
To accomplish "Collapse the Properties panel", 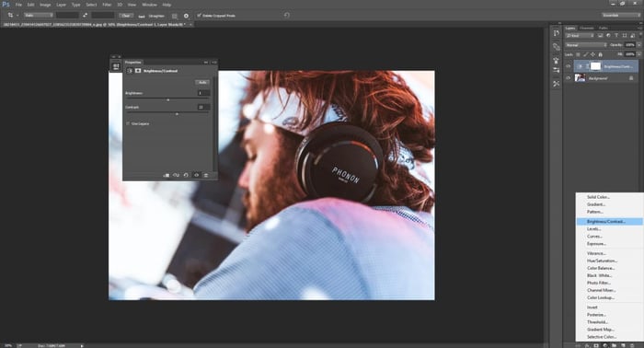I will coord(206,63).
